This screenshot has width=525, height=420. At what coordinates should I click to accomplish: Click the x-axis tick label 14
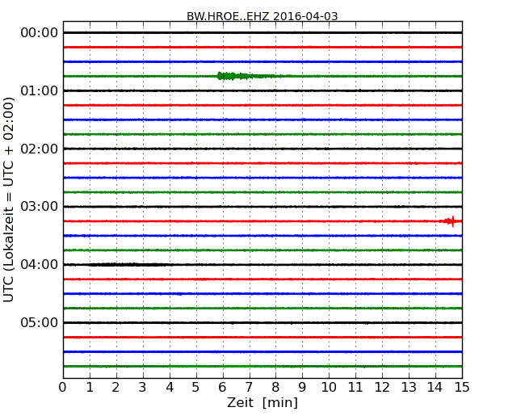(435, 388)
